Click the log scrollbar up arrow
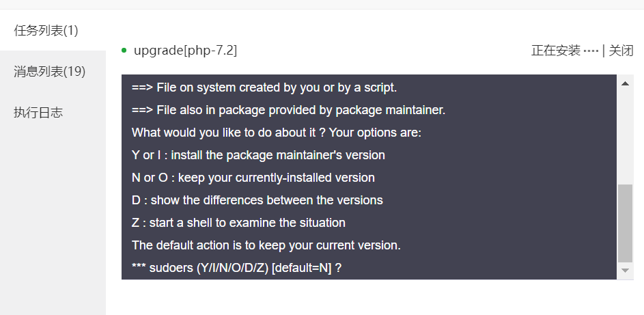644x315 pixels. point(625,84)
